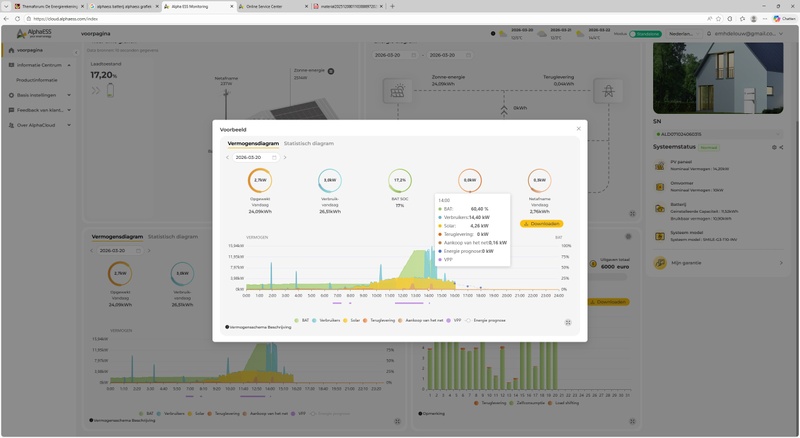Expand Feedback van klant in the sidebar
Image resolution: width=800 pixels, height=438 pixels.
(39, 110)
